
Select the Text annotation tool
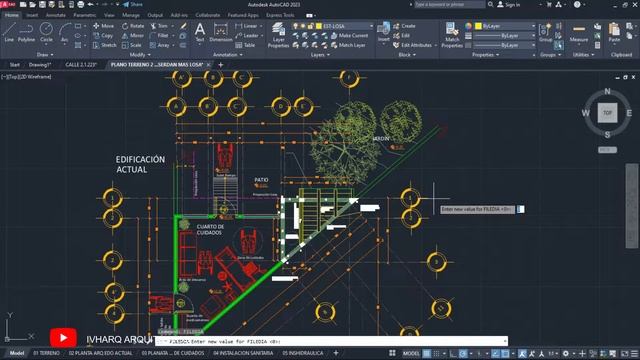pos(200,32)
